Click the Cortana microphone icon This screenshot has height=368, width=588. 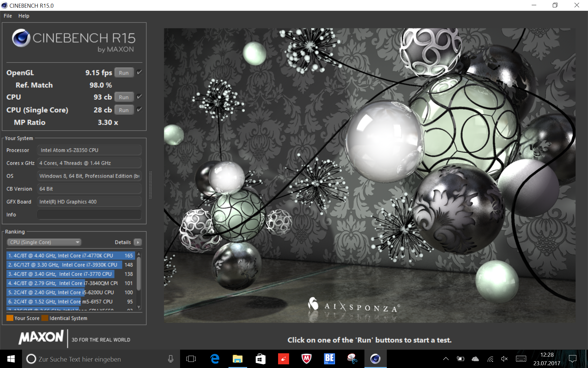point(171,359)
